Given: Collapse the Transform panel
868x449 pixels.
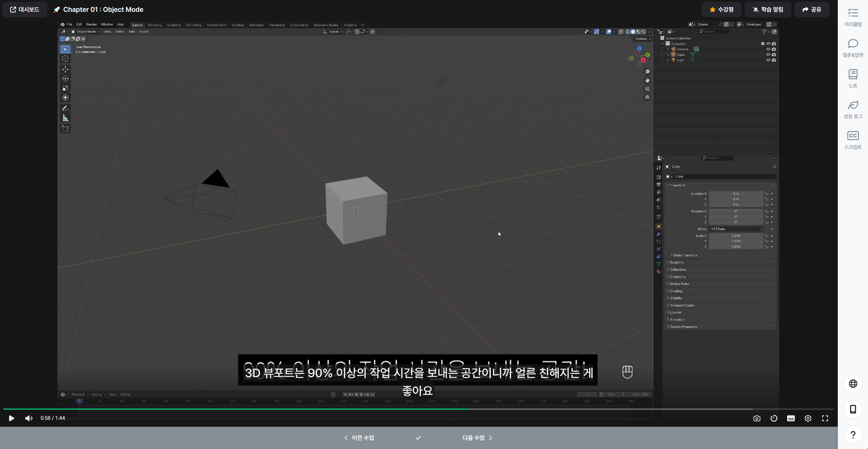Looking at the screenshot, I should pos(677,186).
